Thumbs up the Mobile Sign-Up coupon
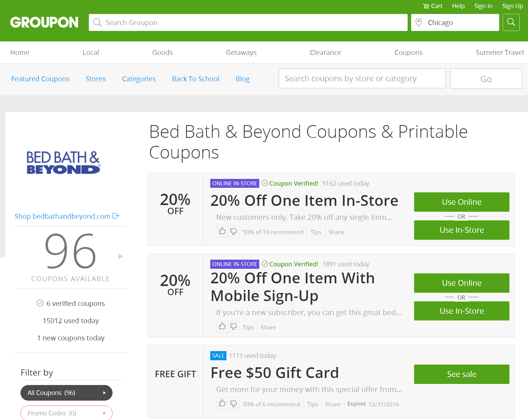Screen dimensions: 528x420 pyautogui.click(x=222, y=327)
